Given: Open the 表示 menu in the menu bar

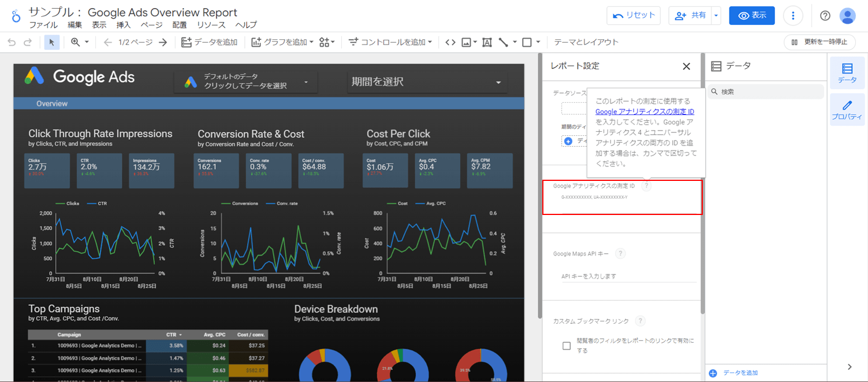Looking at the screenshot, I should pos(99,25).
